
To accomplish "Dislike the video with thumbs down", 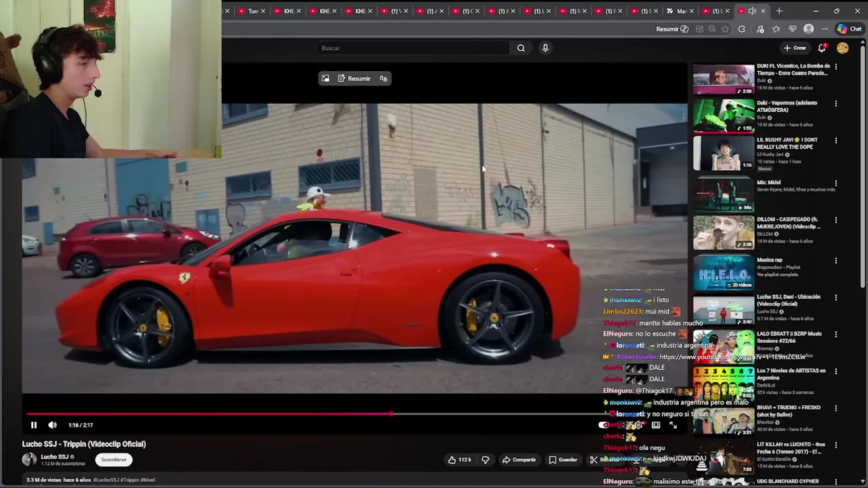I will [x=486, y=460].
